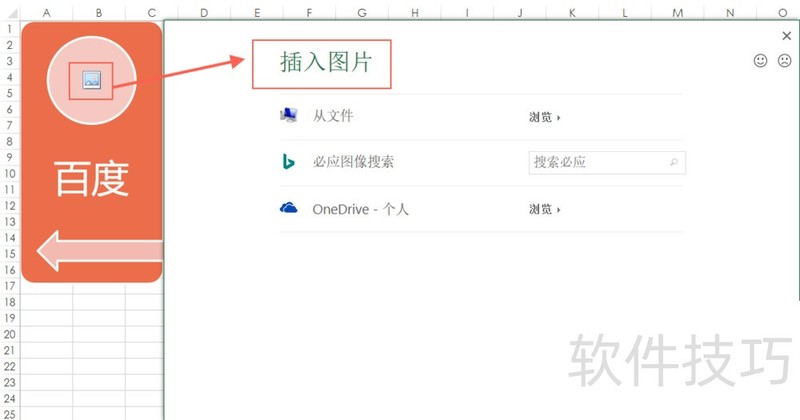Select column A header

[x=46, y=13]
